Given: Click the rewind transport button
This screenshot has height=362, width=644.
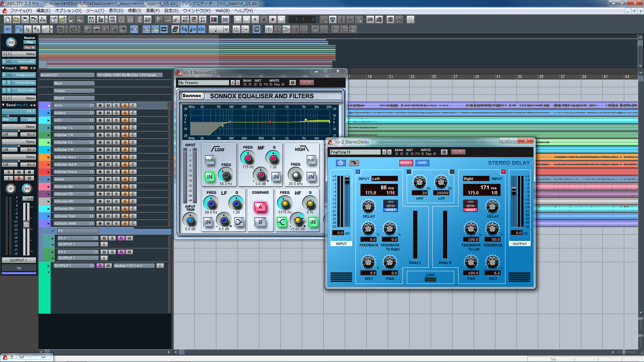Looking at the screenshot, I should pos(247,19).
